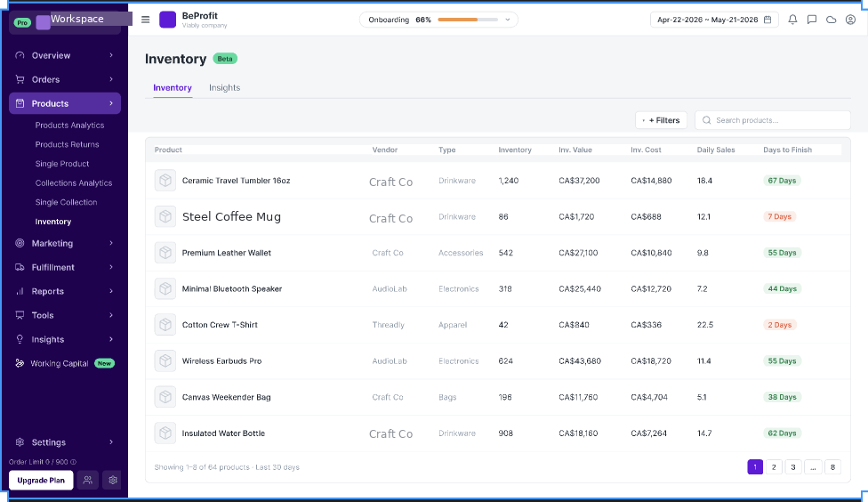868x502 pixels.
Task: Click product icon for Steel Coffee Mug
Action: coord(165,216)
